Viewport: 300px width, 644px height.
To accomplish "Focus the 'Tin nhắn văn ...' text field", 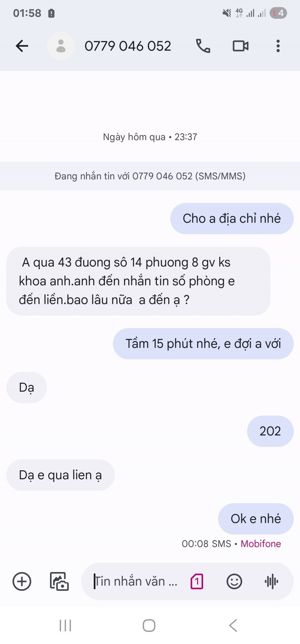I will pos(136,581).
